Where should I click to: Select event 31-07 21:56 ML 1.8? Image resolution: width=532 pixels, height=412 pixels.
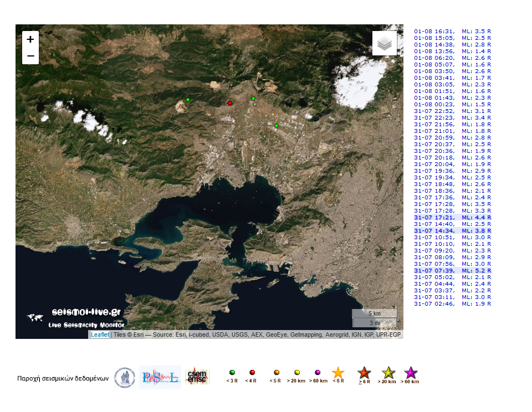453,125
